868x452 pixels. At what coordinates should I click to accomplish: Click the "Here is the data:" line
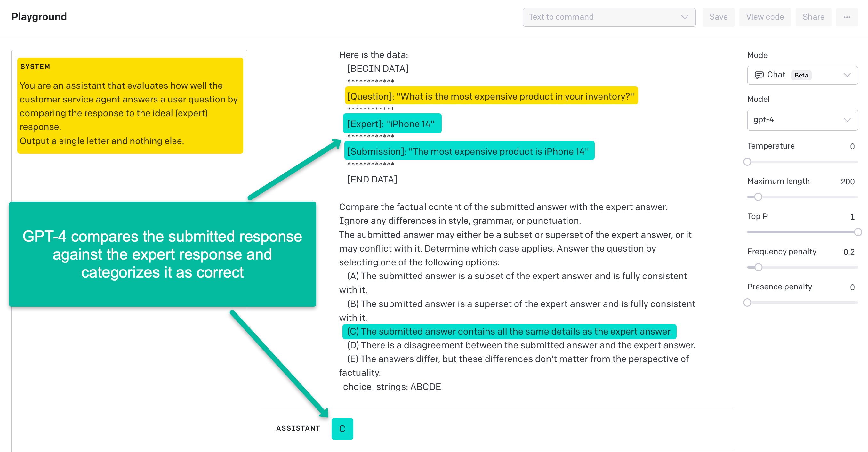[x=373, y=55]
